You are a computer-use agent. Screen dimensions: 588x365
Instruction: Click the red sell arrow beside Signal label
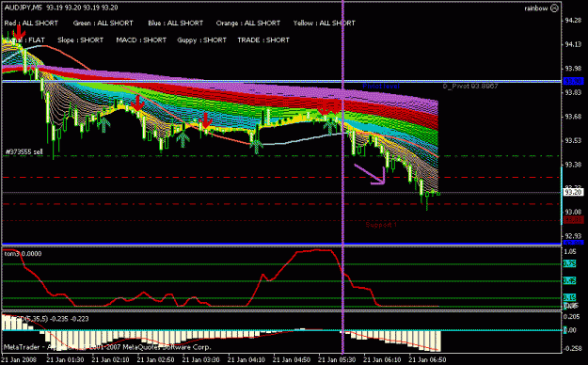coord(19,34)
